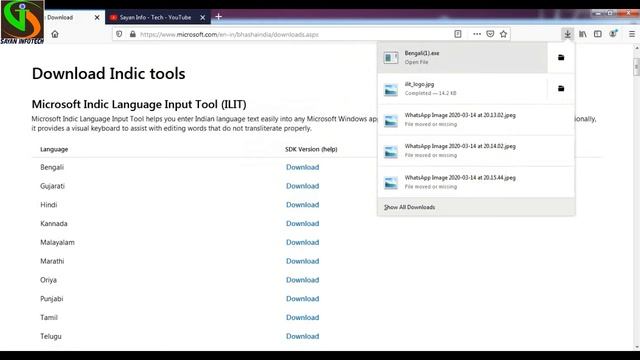
Task: Close the Sayan Info-Tech YouTube tab
Action: coord(202,18)
